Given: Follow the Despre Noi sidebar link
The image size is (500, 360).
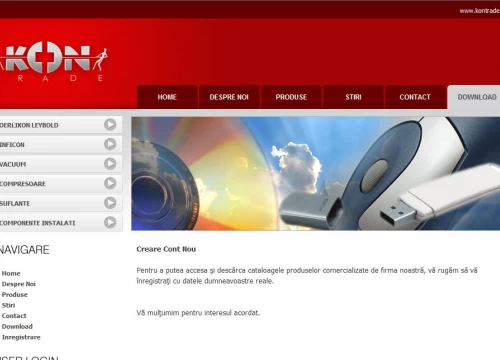Looking at the screenshot, I should [19, 284].
